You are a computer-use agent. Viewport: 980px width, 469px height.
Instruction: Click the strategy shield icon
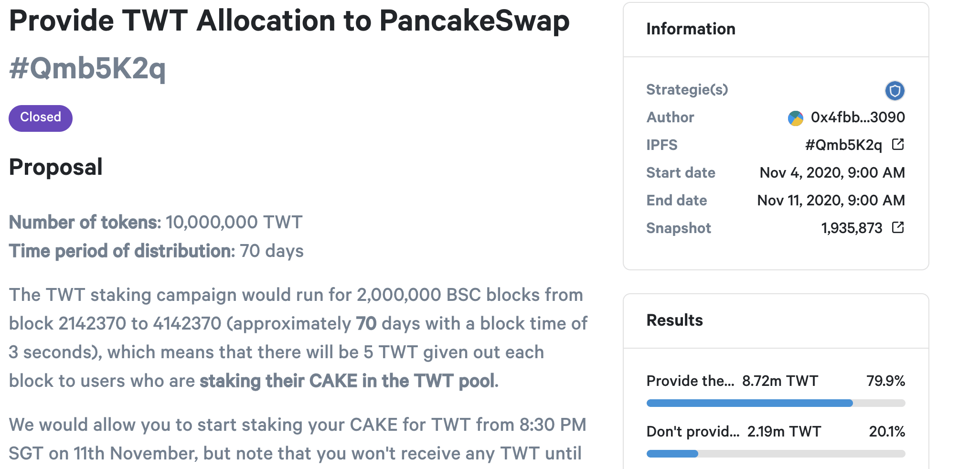click(895, 90)
